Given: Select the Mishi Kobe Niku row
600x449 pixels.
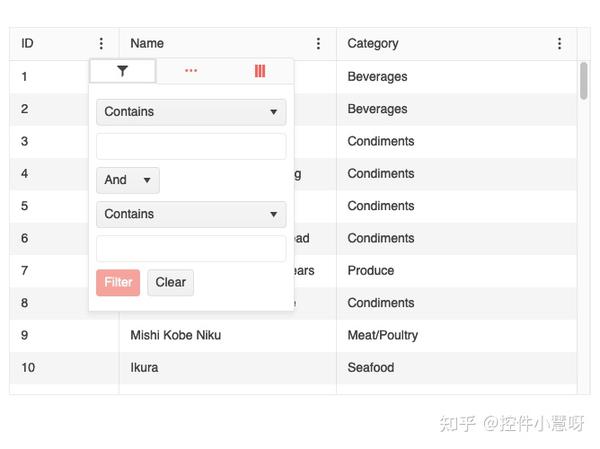Looking at the screenshot, I should (293, 335).
